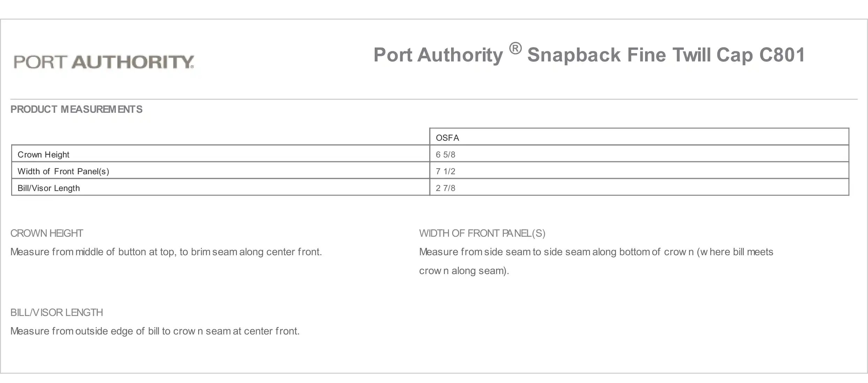Viewport: 868px width, 383px height.
Task: Click the CROWN HEIGHT section heading
Action: tap(46, 233)
